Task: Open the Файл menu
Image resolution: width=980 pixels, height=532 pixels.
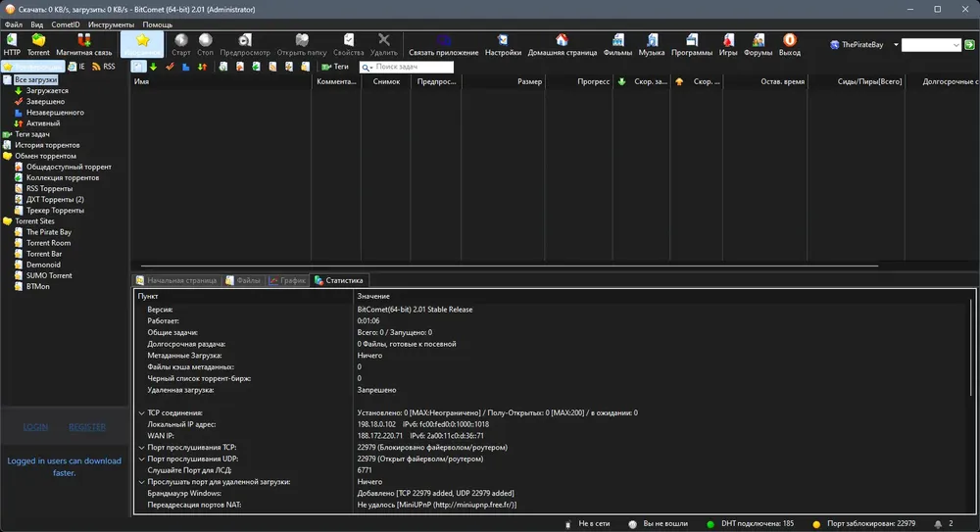Action: (13, 25)
